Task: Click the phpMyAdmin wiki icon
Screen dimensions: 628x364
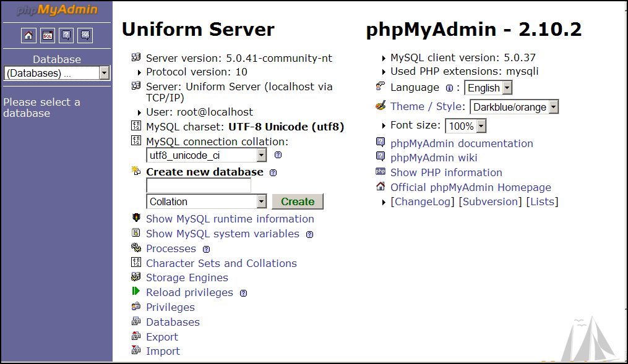Action: [381, 156]
